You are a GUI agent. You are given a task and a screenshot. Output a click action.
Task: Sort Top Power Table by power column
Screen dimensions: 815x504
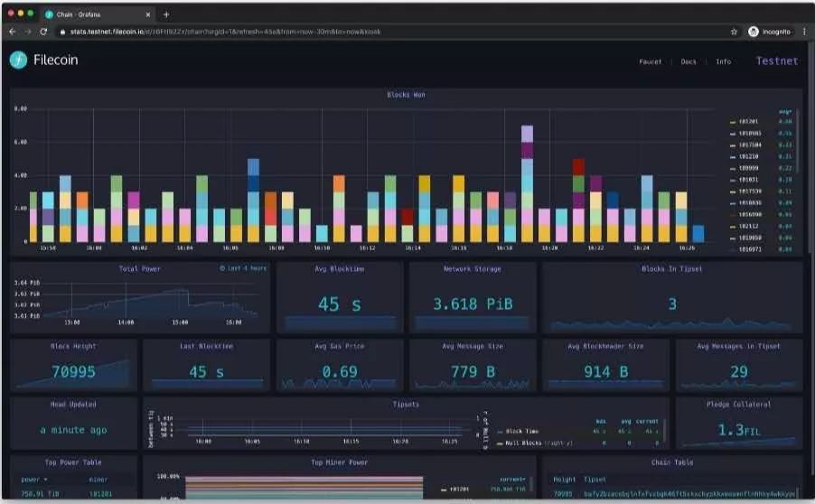pyautogui.click(x=33, y=480)
